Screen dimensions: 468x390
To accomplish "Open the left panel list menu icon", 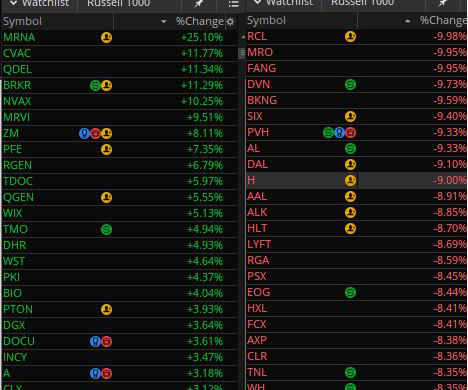I will 233,4.
